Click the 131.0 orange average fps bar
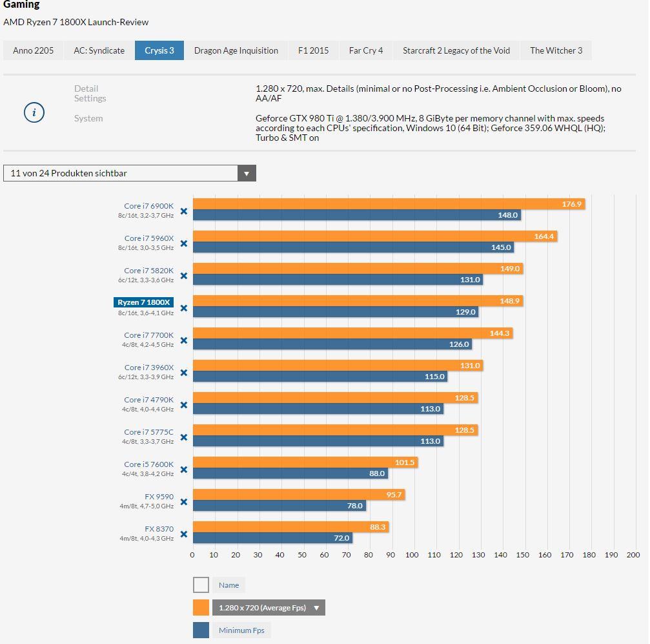 (x=338, y=366)
